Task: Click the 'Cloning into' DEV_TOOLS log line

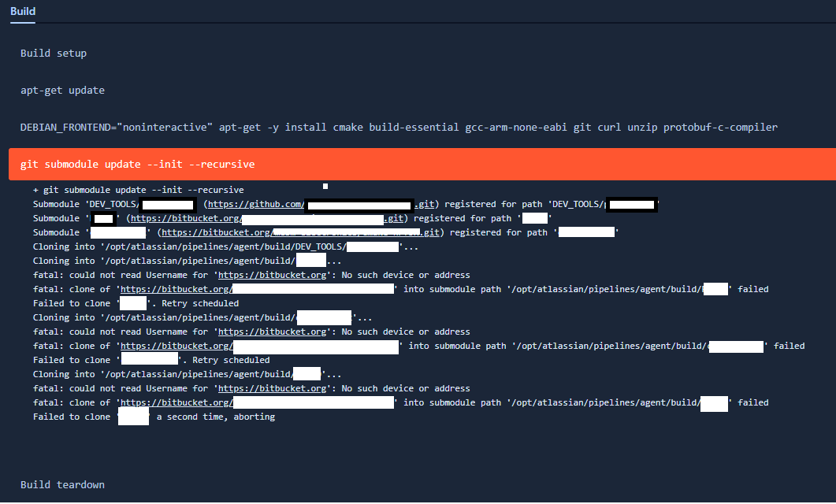Action: click(225, 246)
